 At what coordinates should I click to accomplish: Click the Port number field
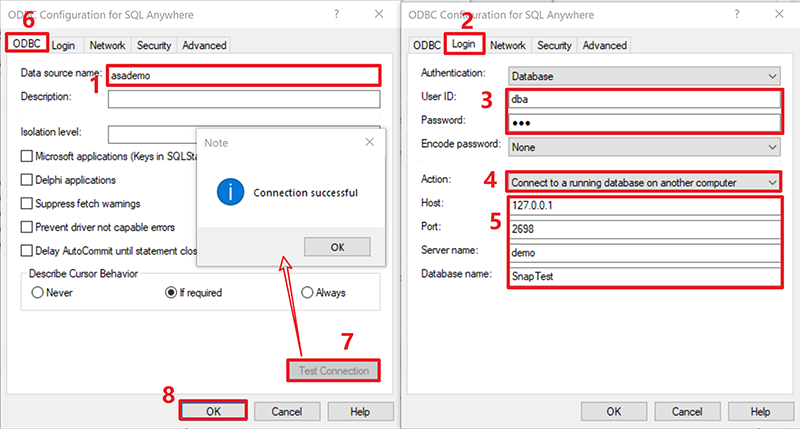point(644,227)
